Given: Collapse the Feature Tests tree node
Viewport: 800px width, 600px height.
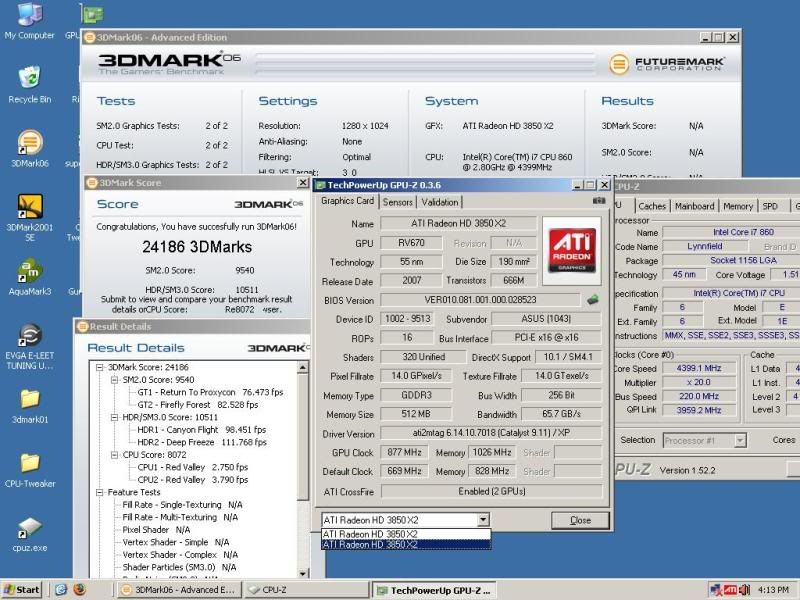Looking at the screenshot, I should (100, 492).
